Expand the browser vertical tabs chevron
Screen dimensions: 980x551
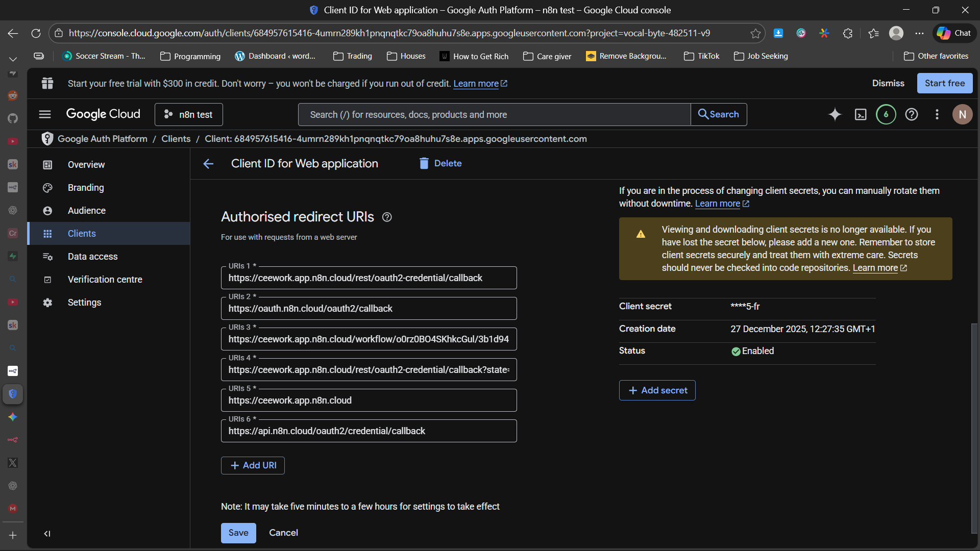click(x=13, y=59)
